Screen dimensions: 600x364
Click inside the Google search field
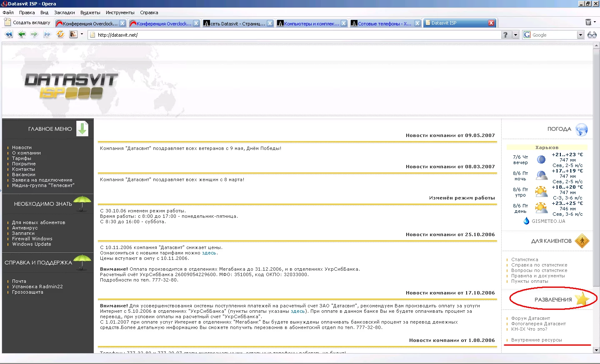point(554,35)
